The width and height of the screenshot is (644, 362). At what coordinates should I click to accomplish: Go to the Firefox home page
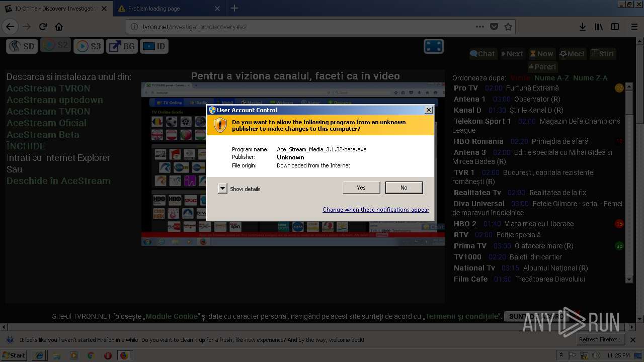click(59, 27)
